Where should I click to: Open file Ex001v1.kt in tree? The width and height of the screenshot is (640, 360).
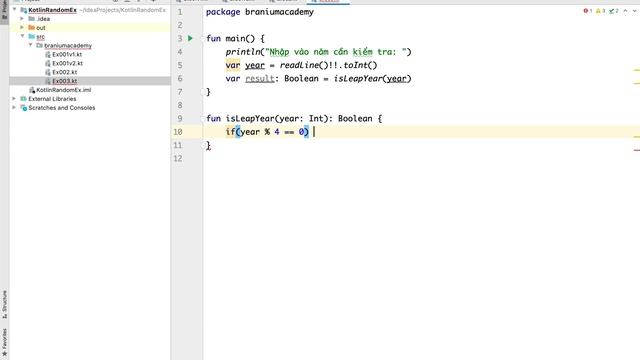pos(67,54)
